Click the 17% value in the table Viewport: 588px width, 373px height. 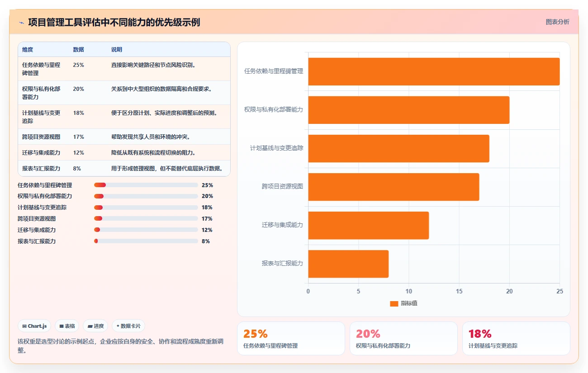pos(78,137)
